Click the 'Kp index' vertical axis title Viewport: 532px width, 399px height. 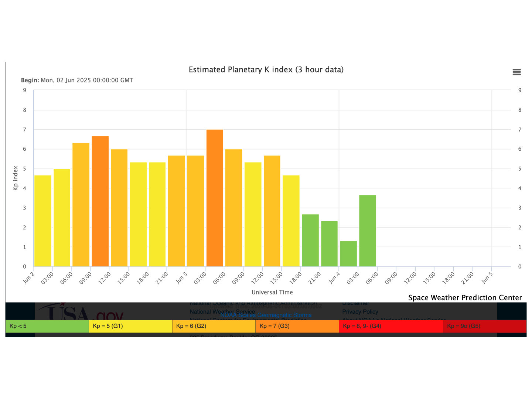(x=16, y=178)
